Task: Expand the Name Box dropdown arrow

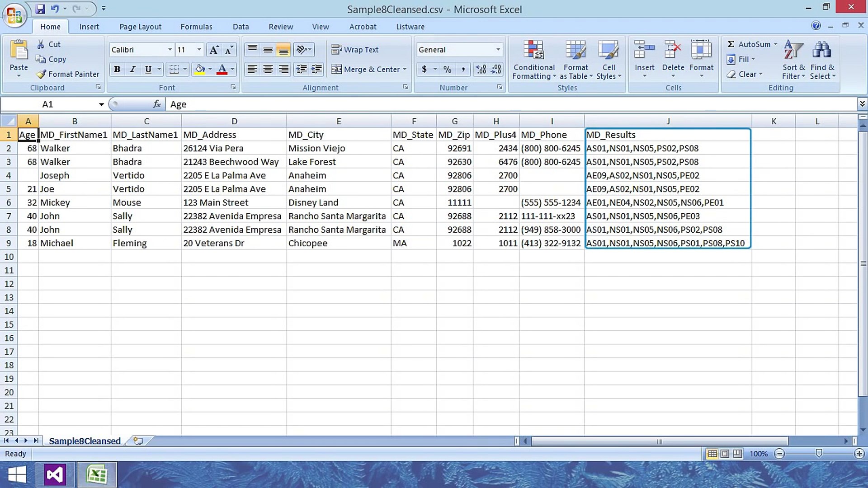Action: point(101,104)
